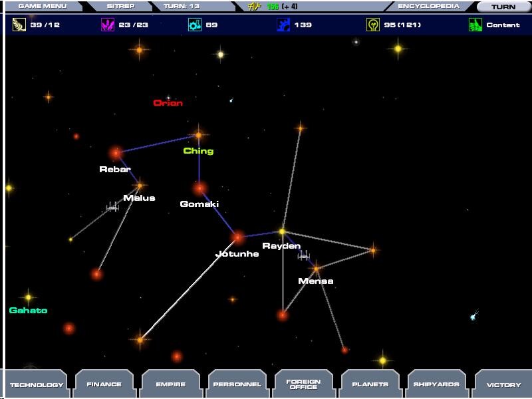The height and width of the screenshot is (399, 532).
Task: Click the yellow population icon
Action: click(x=372, y=25)
